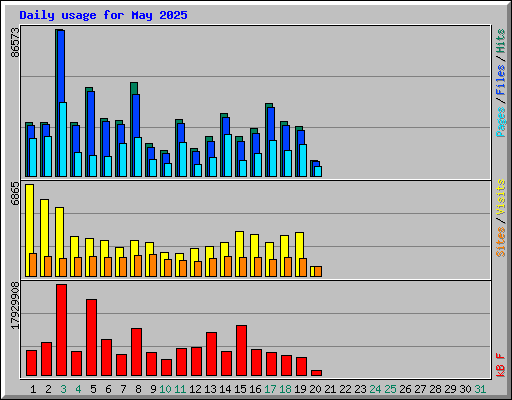
Task: Click the 86573 axis value
Action: [15, 43]
